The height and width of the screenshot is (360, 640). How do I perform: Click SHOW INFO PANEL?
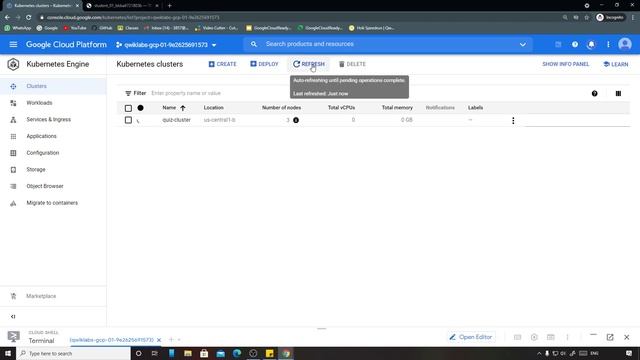[x=565, y=64]
